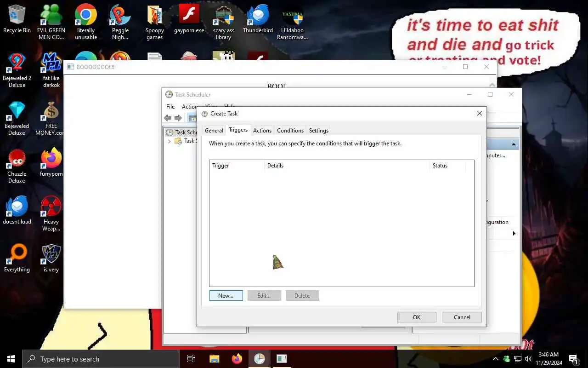Open Task View from the taskbar
Screen dimensions: 588x368
pos(191,359)
